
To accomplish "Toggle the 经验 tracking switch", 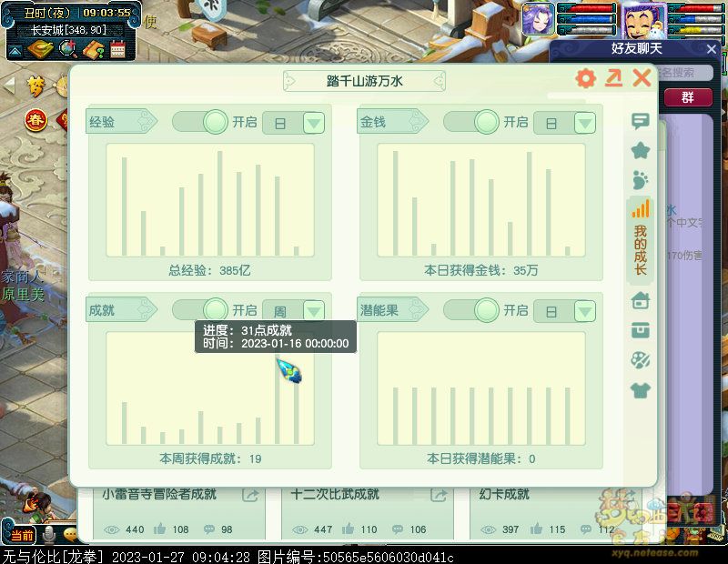I will [200, 122].
